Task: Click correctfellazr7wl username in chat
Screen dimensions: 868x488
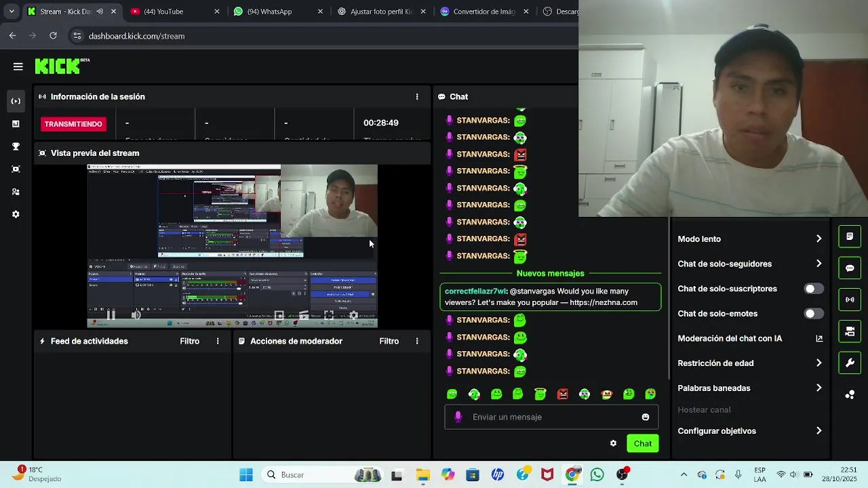Action: 475,291
